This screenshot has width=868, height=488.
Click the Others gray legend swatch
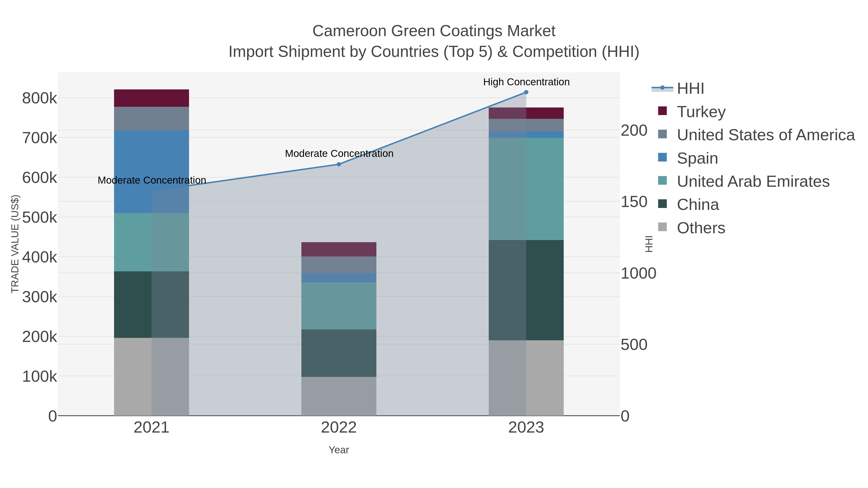coord(663,227)
